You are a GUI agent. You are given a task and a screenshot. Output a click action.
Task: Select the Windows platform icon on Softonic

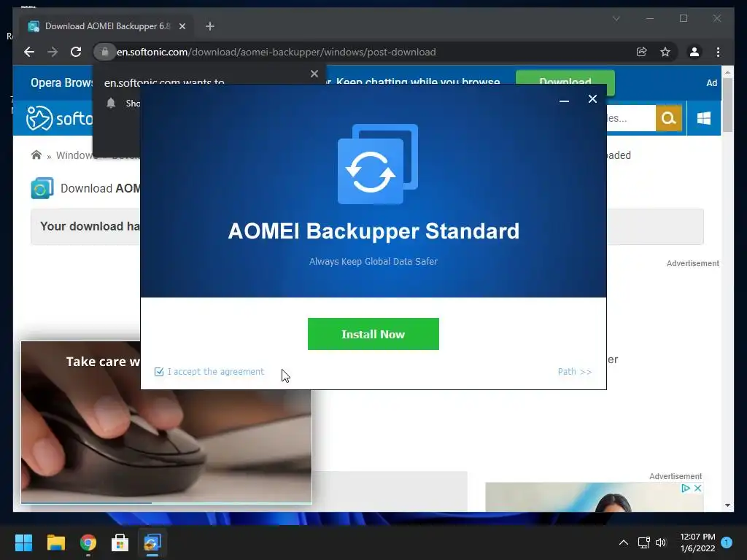[x=704, y=118]
